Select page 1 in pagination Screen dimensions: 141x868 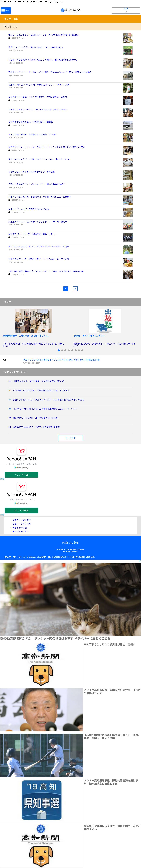[x=66, y=289]
